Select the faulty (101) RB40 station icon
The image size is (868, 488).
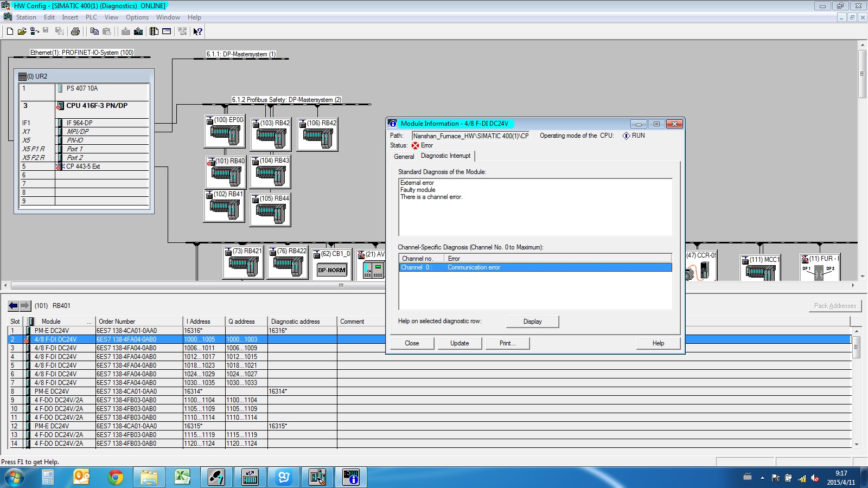226,172
